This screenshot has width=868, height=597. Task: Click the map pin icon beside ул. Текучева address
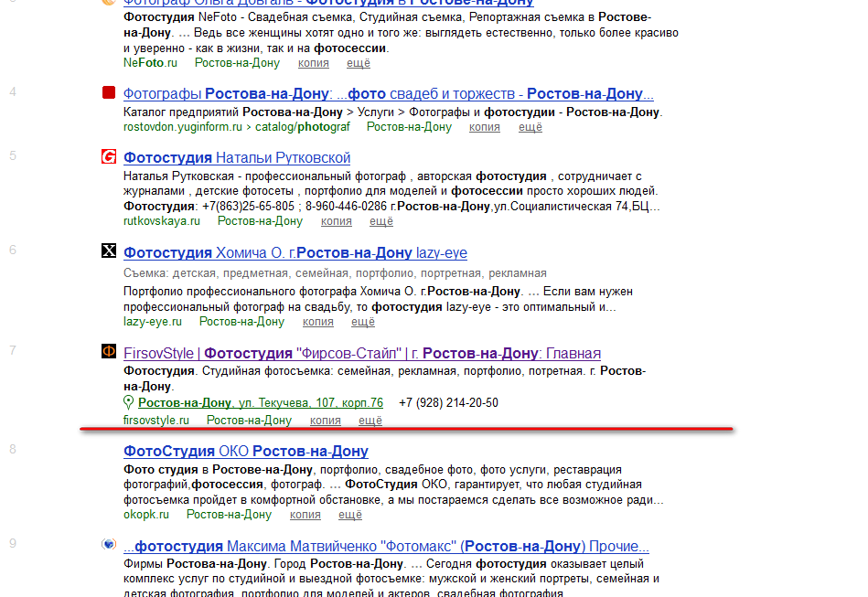click(128, 403)
